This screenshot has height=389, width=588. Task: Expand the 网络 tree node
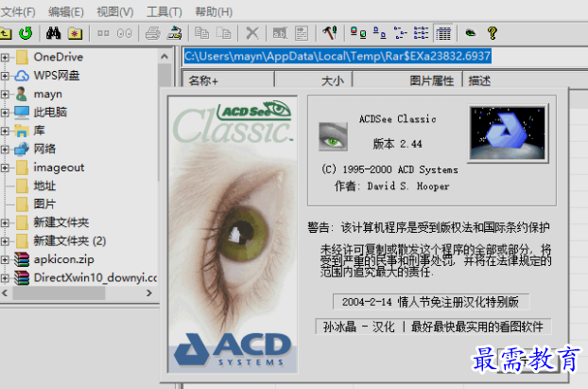[5, 149]
